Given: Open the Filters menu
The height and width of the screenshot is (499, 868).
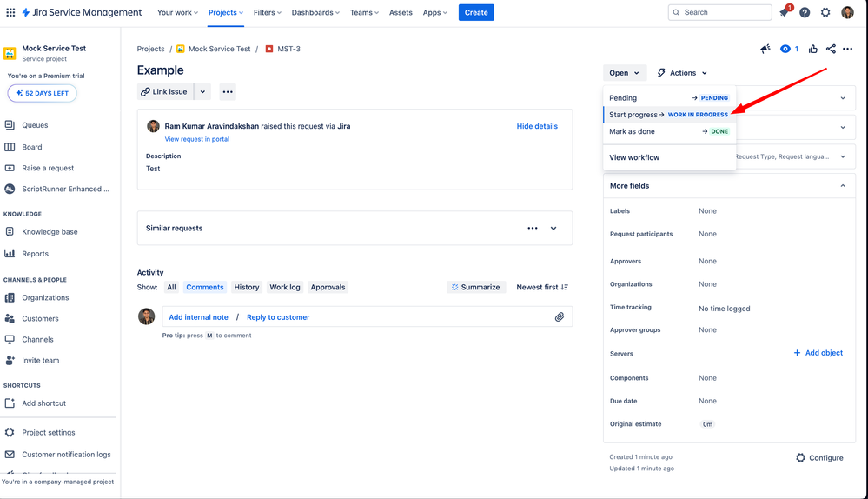Looking at the screenshot, I should click(268, 12).
